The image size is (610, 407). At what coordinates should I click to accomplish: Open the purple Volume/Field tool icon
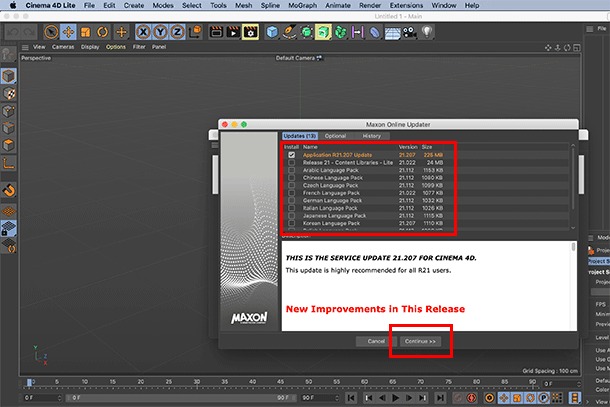[x=357, y=32]
